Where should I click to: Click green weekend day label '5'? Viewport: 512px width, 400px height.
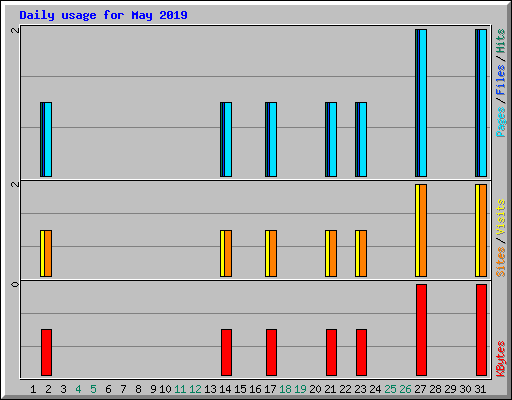point(93,389)
